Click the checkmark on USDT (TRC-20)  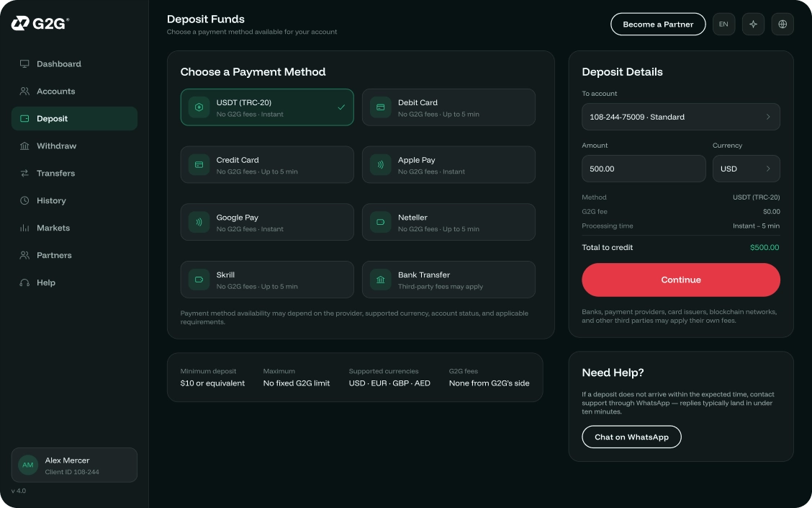341,107
